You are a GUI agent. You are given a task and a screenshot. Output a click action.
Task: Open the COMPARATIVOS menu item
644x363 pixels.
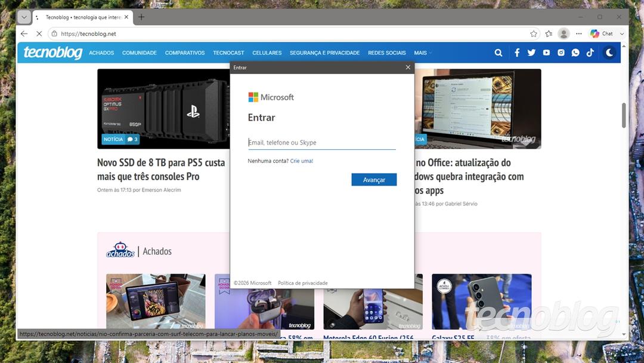pyautogui.click(x=185, y=53)
